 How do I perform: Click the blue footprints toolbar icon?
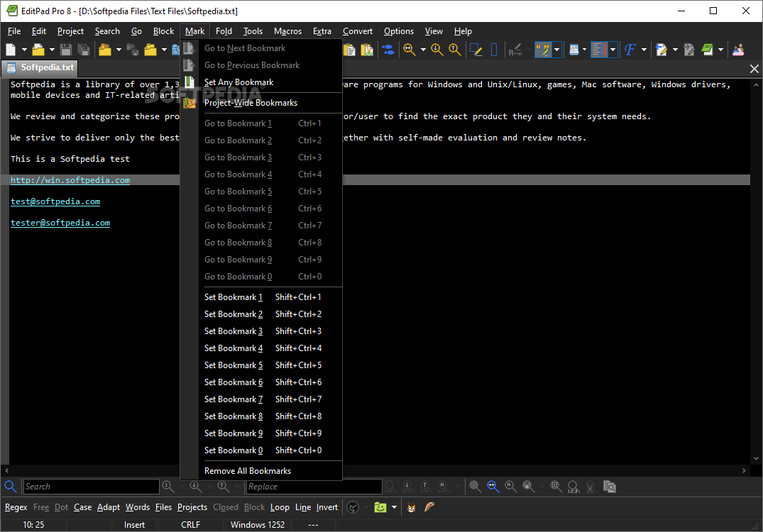[x=388, y=50]
